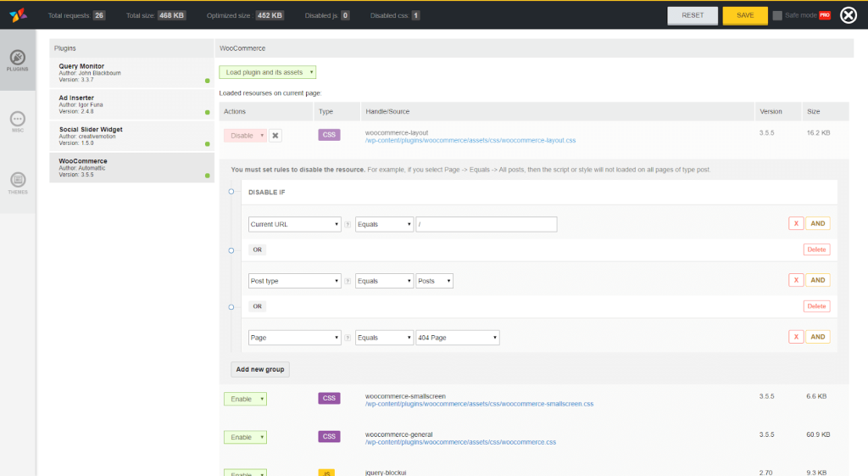Image resolution: width=868 pixels, height=476 pixels.
Task: Click the CSS badge for woocommerce-layout
Action: [329, 135]
